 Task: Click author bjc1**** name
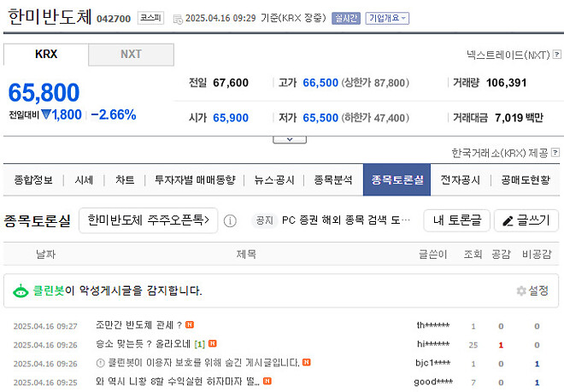point(432,362)
